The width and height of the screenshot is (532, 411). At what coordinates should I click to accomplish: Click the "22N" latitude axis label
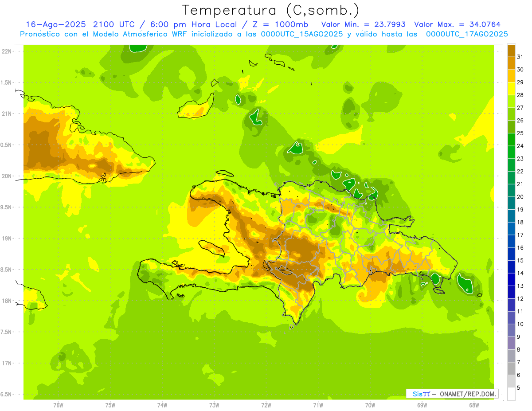click(x=7, y=51)
